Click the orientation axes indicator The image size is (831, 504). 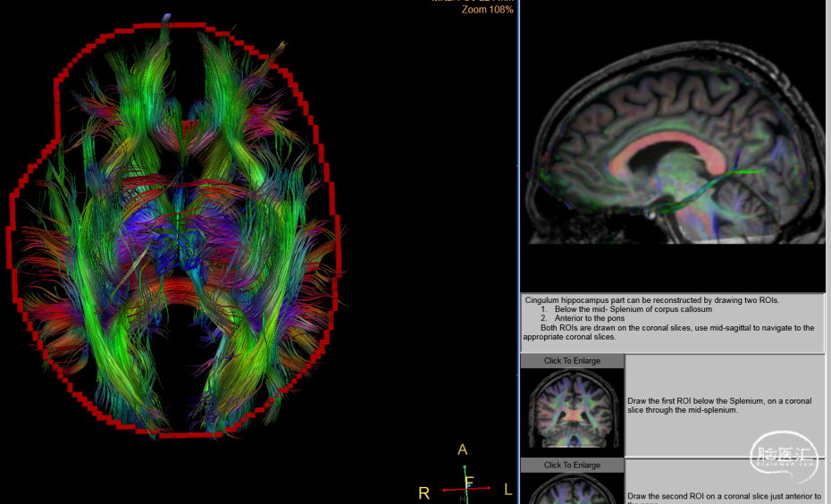(467, 483)
